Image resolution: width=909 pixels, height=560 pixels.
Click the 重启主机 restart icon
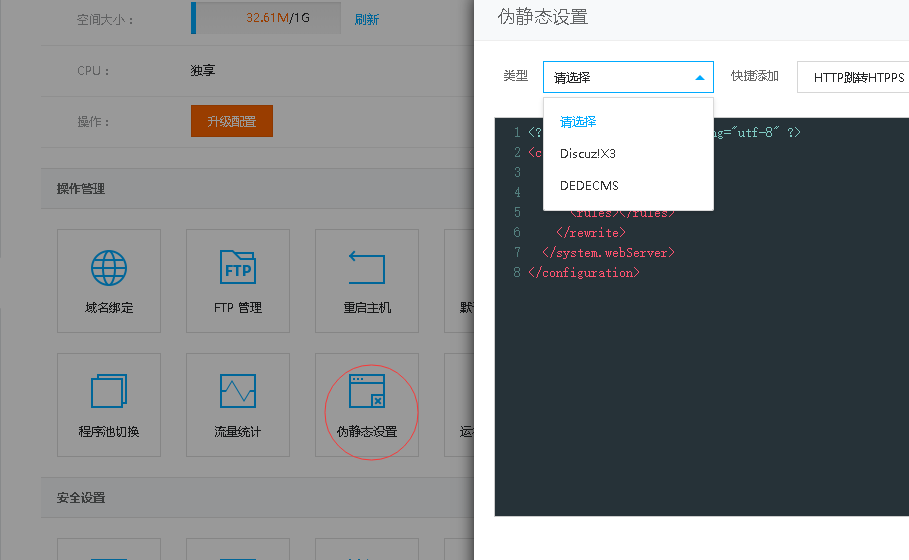tap(366, 267)
